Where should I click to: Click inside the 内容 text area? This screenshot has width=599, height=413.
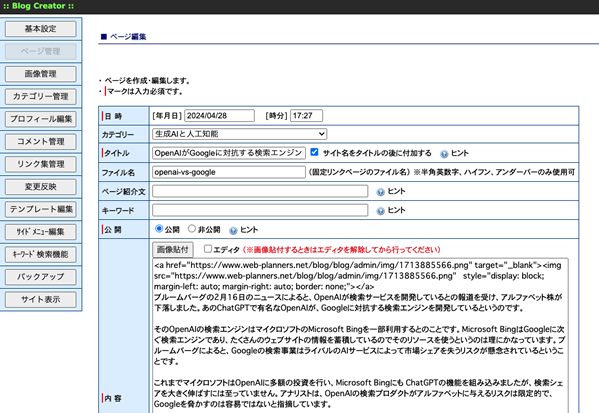(x=360, y=335)
